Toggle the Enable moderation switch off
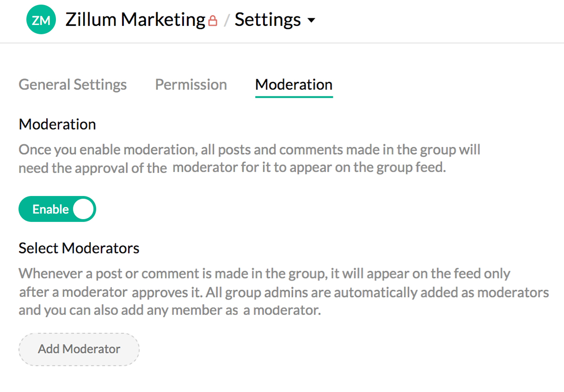Image resolution: width=564 pixels, height=392 pixels. click(x=57, y=209)
